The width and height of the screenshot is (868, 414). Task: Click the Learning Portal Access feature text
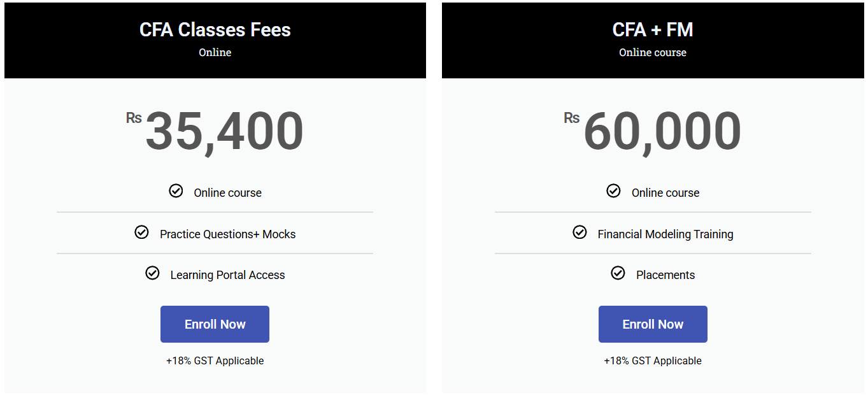coord(228,275)
